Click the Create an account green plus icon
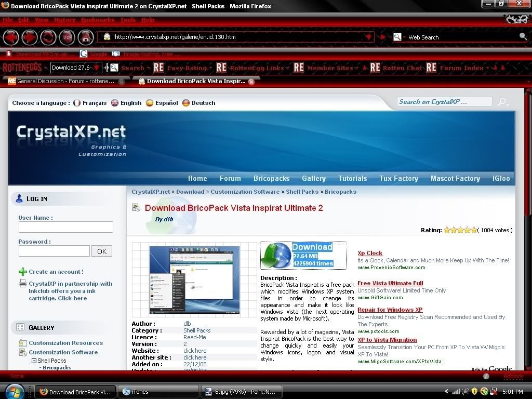Screen dimensions: 532x399 pos(23,272)
